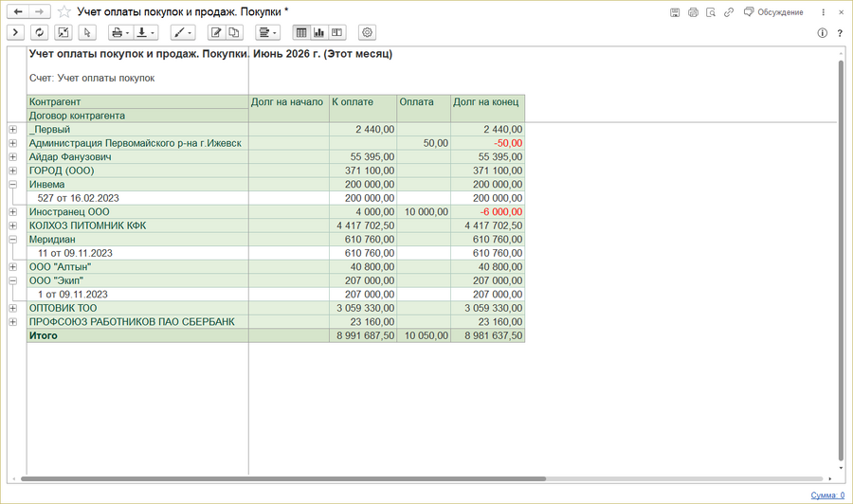Image resolution: width=853 pixels, height=504 pixels.
Task: Click the print preview magnifier icon
Action: pyautogui.click(x=711, y=12)
